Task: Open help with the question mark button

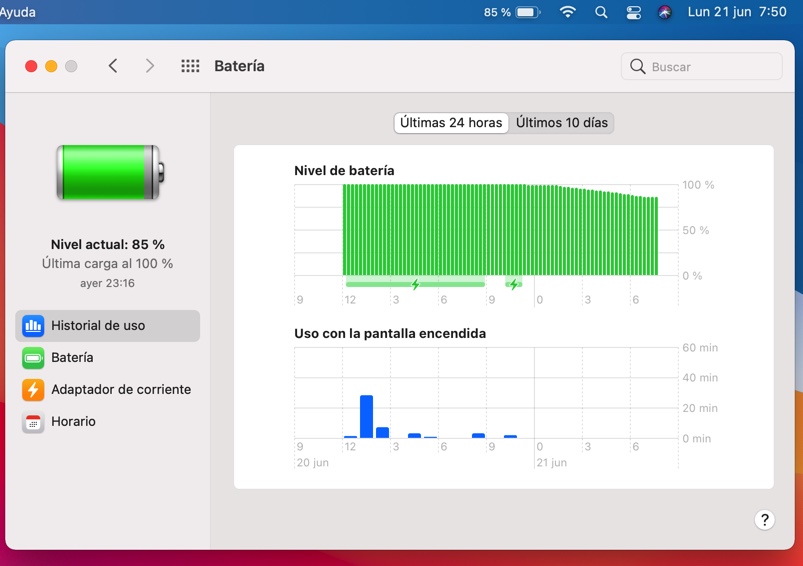Action: click(x=764, y=520)
